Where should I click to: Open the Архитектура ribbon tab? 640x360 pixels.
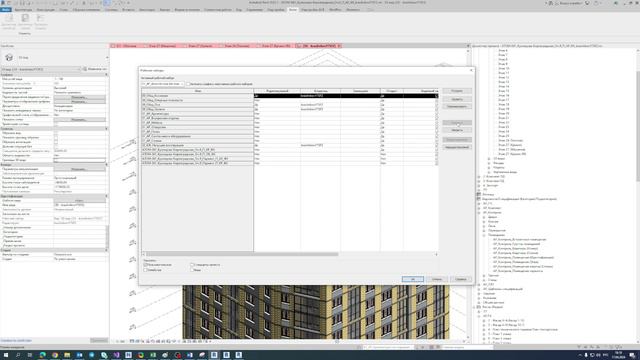pyautogui.click(x=23, y=9)
